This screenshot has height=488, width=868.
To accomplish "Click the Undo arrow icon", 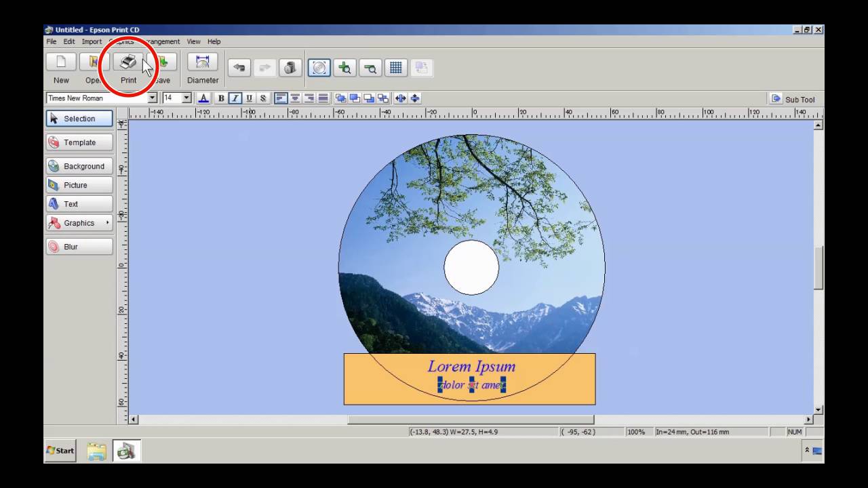I will [239, 67].
